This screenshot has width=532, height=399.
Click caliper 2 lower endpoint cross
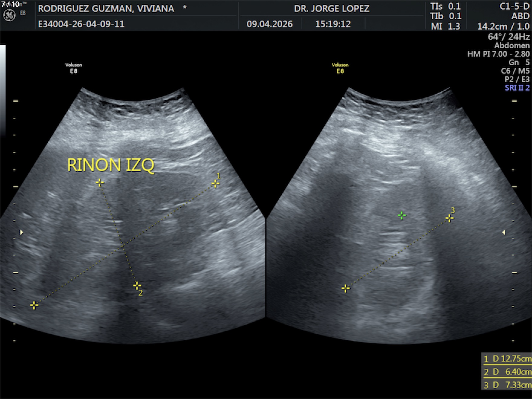(137, 286)
